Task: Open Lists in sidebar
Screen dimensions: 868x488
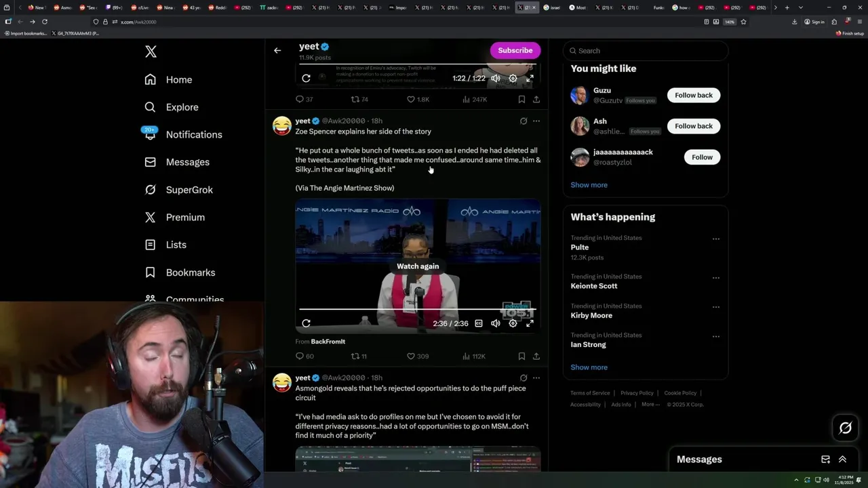Action: point(165,245)
